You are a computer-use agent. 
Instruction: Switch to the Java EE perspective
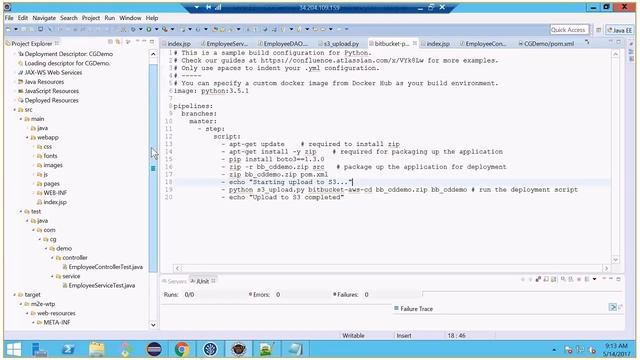tap(619, 30)
